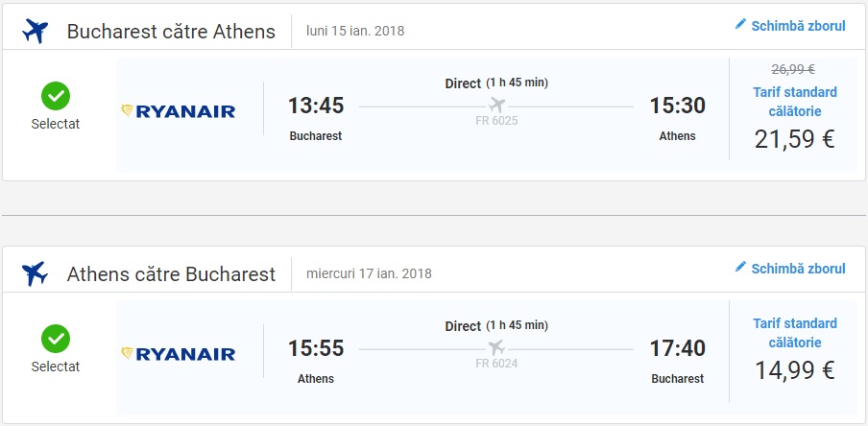Click the small plane icon above FR 6024
This screenshot has width=868, height=426.
coord(496,346)
